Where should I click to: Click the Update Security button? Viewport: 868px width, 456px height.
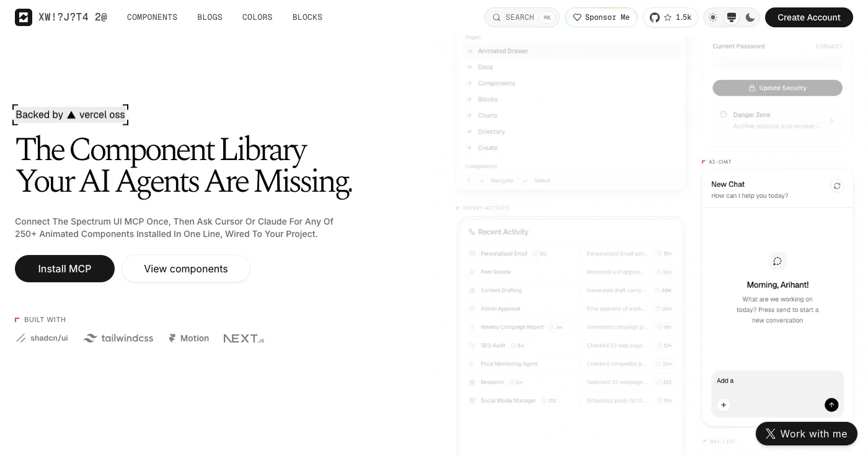777,88
